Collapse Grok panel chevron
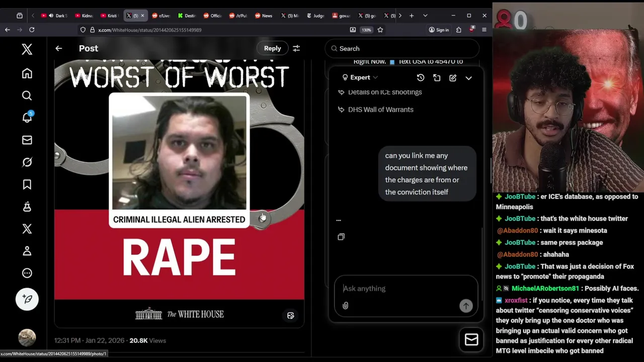The height and width of the screenshot is (362, 644). pos(468,78)
